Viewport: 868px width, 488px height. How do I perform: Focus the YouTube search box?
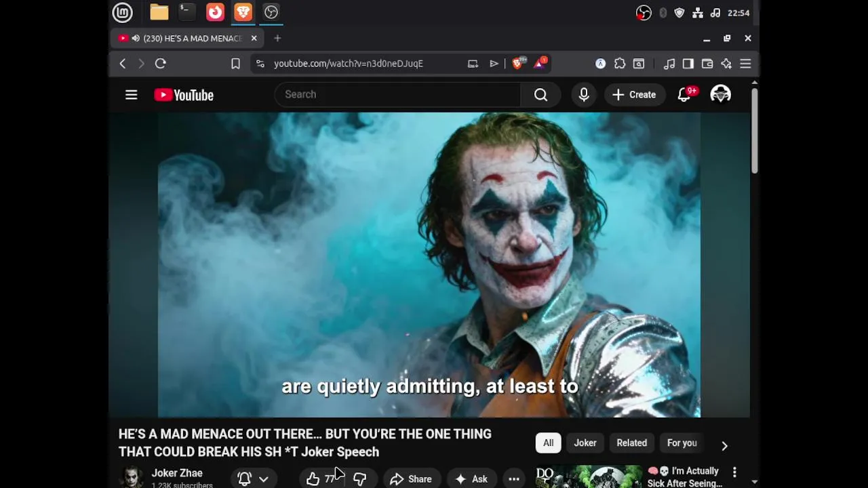(397, 95)
